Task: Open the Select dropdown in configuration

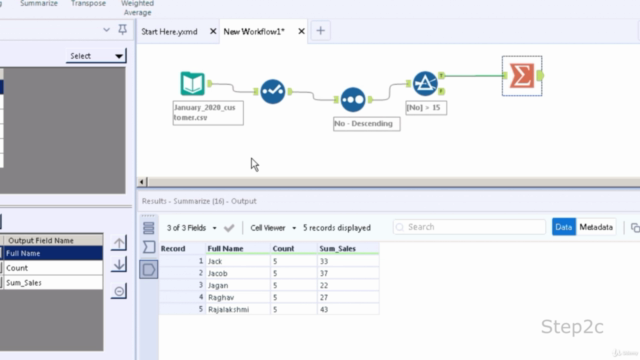Action: [x=96, y=56]
